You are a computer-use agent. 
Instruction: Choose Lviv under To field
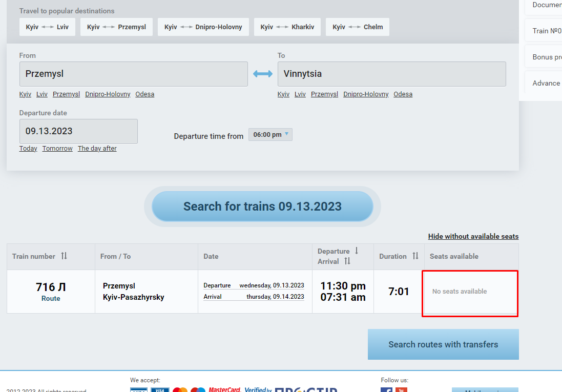[x=300, y=94]
